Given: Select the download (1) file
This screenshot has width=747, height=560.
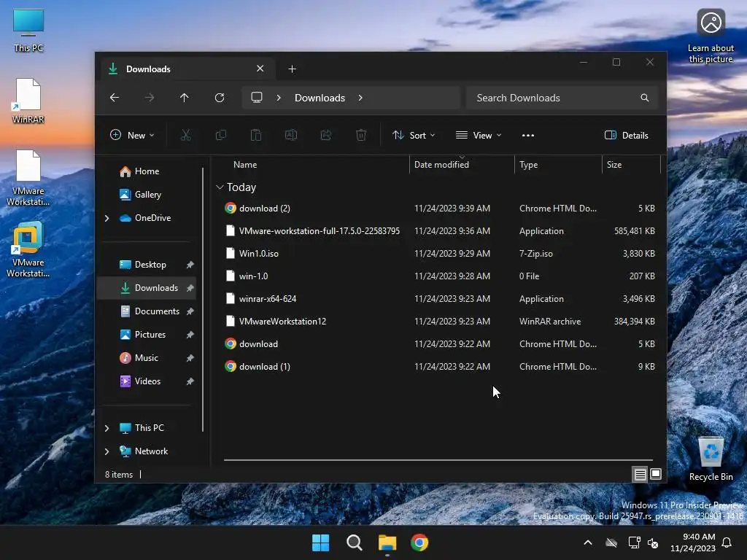Looking at the screenshot, I should click(x=439, y=367).
